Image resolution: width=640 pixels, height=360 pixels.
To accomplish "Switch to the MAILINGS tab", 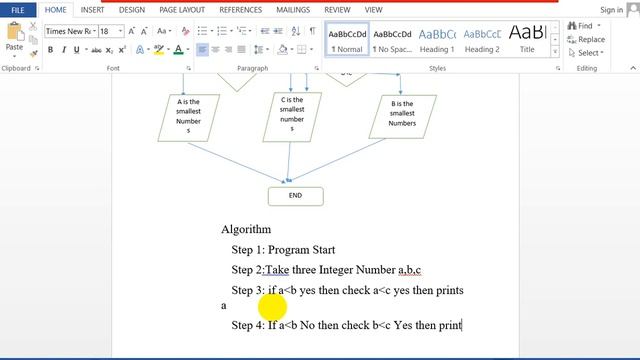I will (x=293, y=10).
